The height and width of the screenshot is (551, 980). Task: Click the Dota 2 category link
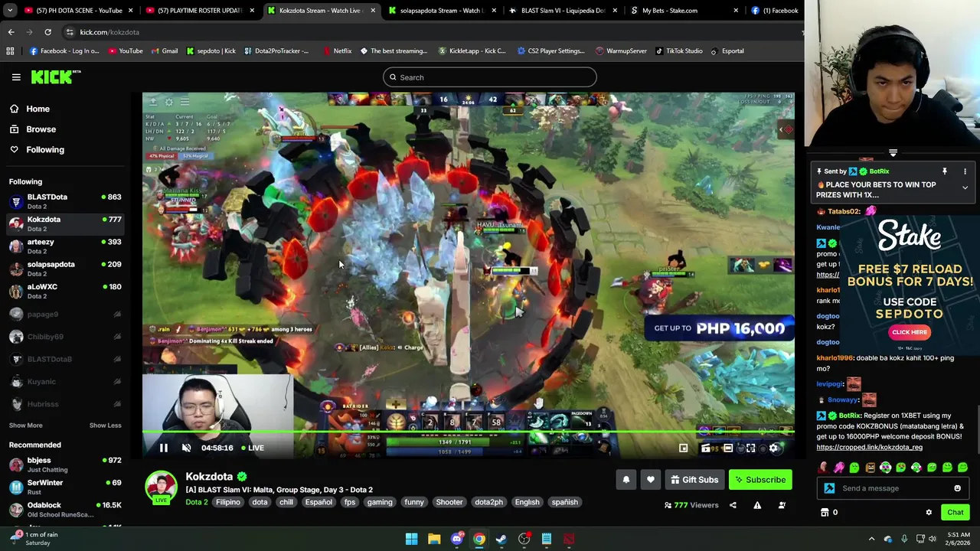[x=196, y=502]
